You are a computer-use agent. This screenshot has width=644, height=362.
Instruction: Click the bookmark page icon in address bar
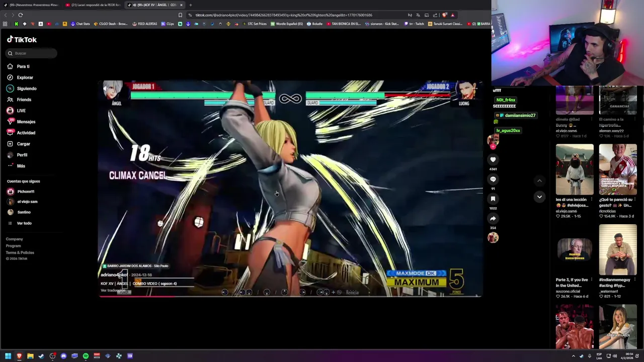coord(180,15)
